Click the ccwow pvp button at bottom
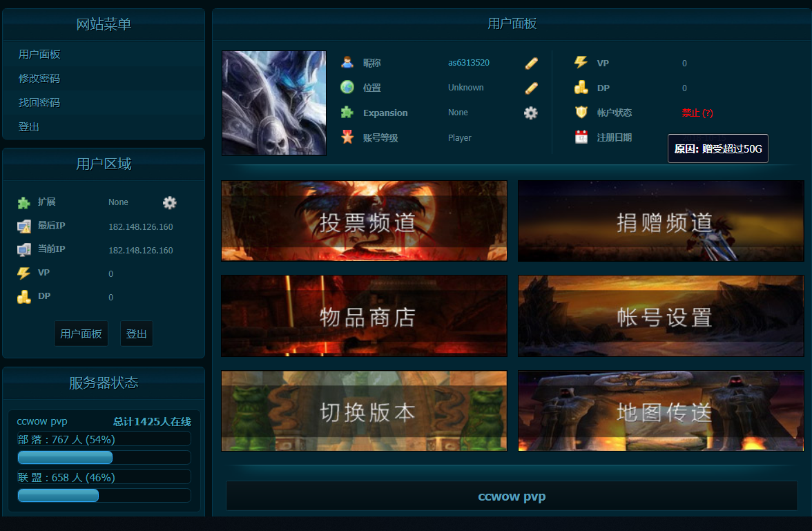The height and width of the screenshot is (531, 812). [512, 496]
